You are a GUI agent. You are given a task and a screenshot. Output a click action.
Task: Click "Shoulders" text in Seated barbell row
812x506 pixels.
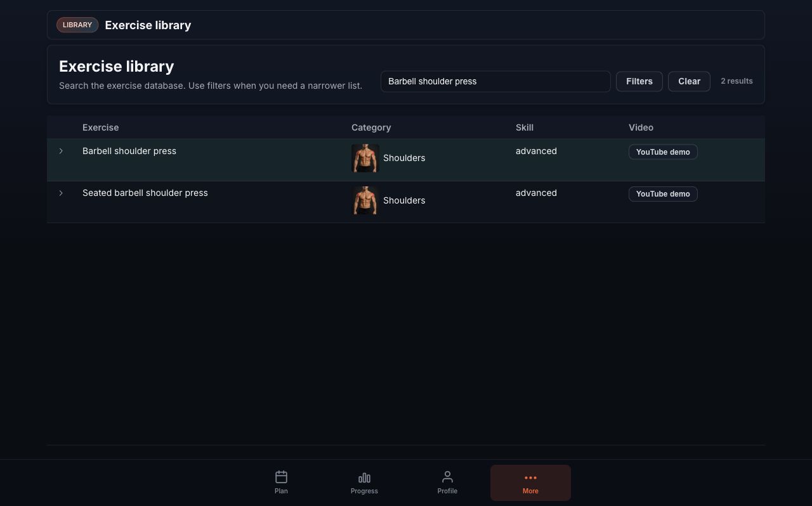tap(404, 200)
